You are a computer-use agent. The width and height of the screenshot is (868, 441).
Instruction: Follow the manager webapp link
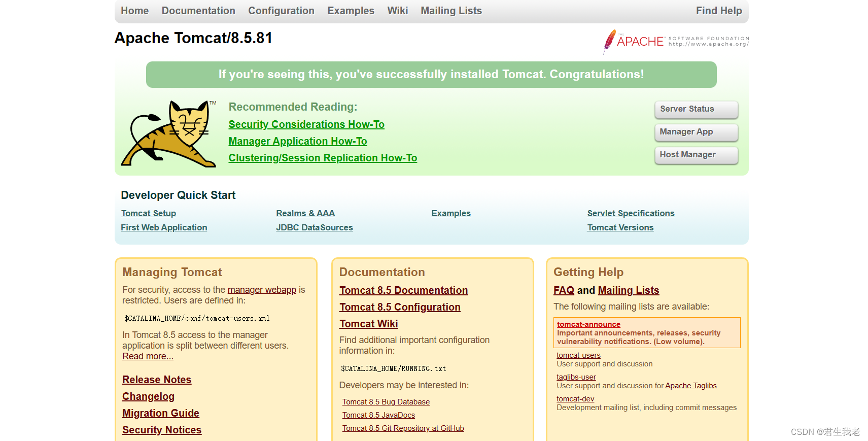pyautogui.click(x=262, y=290)
